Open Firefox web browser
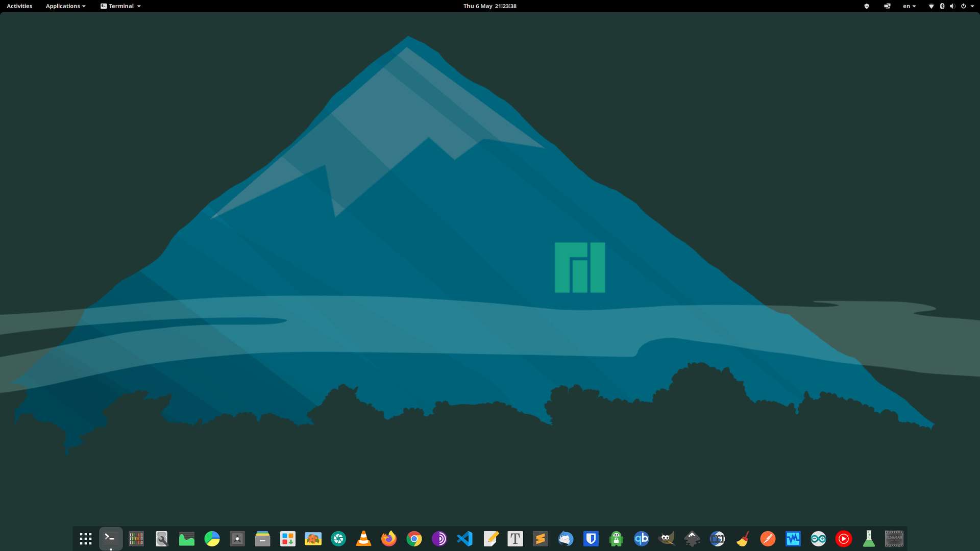 pyautogui.click(x=389, y=538)
